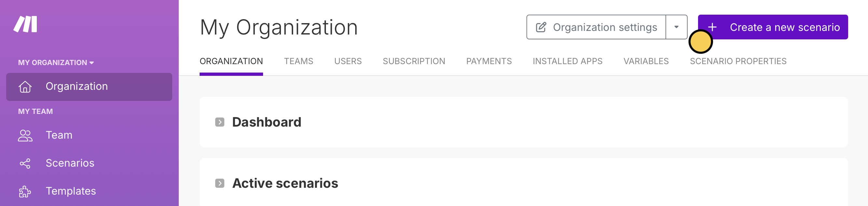Expand the Dashboard section
The image size is (868, 206).
pos(220,122)
